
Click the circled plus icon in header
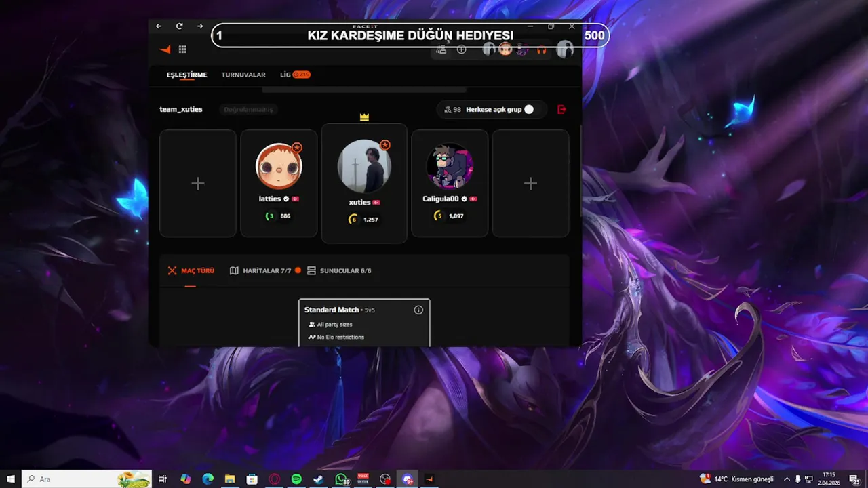point(462,49)
